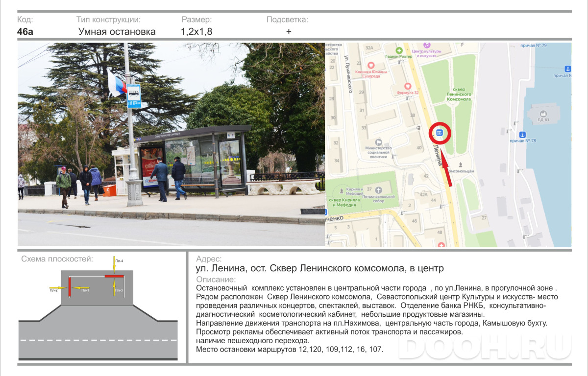Select building number 44 on the map
This screenshot has width=588, height=376.
[433, 200]
